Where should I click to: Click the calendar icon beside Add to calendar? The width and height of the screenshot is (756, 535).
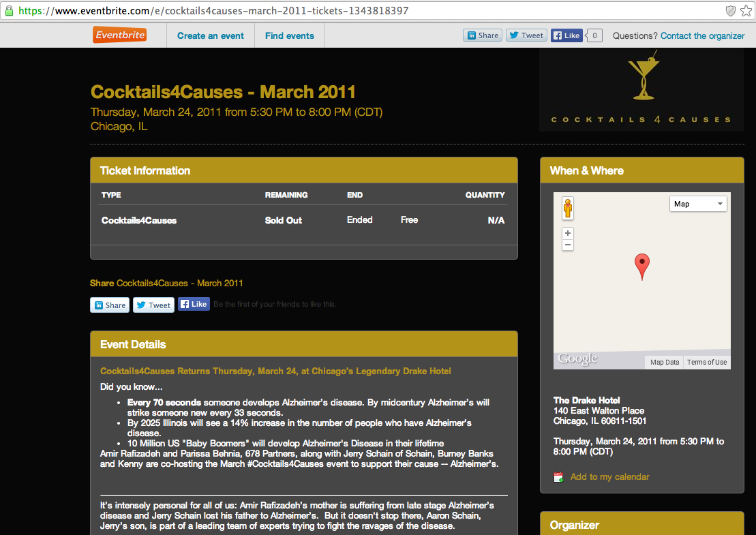pos(558,477)
